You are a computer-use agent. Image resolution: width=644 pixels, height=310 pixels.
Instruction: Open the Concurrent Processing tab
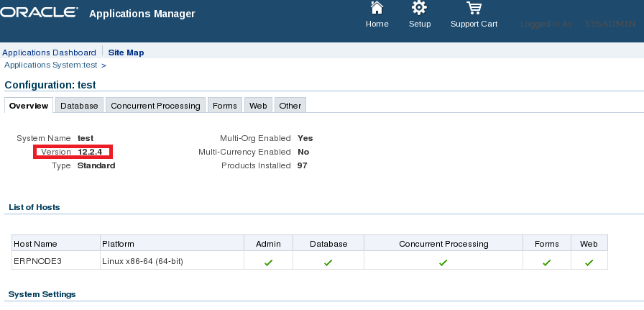pyautogui.click(x=155, y=105)
